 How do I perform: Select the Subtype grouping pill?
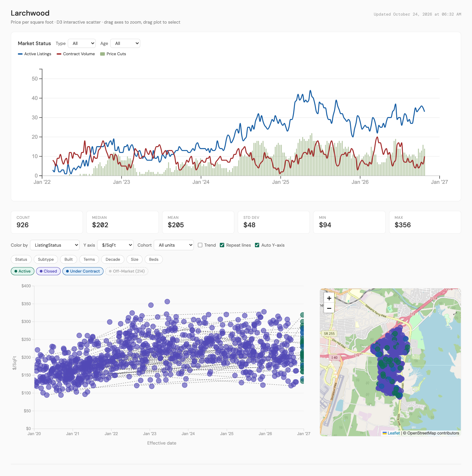(46, 260)
